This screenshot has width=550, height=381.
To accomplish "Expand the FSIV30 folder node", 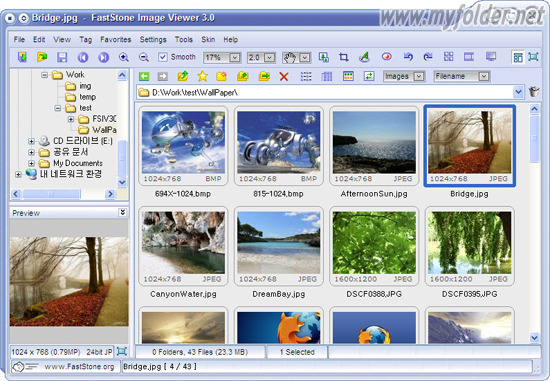I will [71, 119].
